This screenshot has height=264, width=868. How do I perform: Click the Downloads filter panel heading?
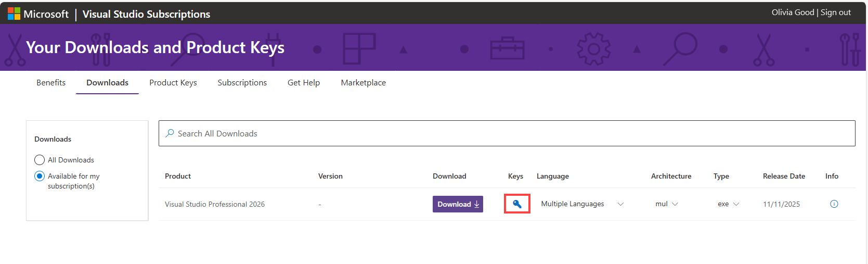[53, 139]
